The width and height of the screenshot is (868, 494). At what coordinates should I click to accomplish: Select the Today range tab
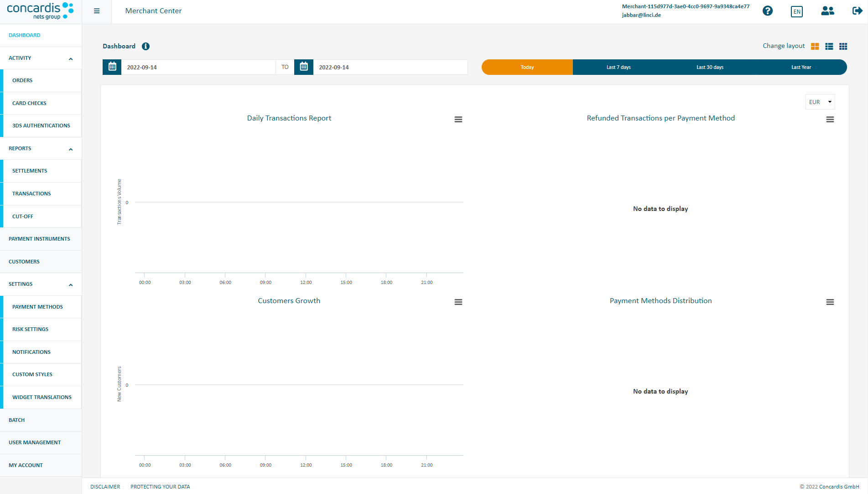[x=527, y=67]
